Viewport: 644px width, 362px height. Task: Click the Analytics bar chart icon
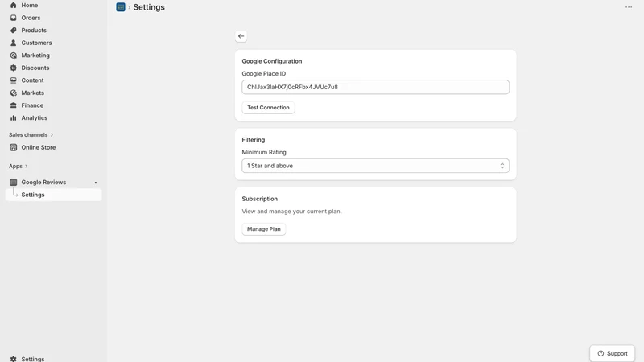click(x=13, y=117)
